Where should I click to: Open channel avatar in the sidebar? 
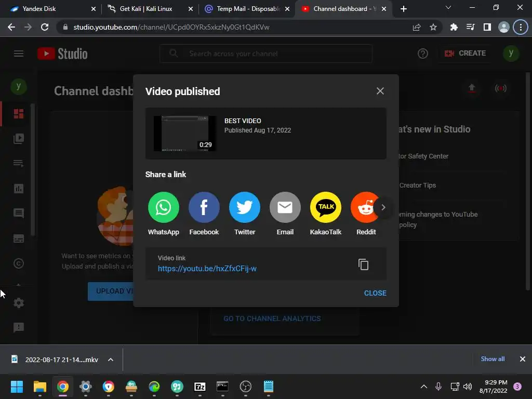pyautogui.click(x=19, y=87)
